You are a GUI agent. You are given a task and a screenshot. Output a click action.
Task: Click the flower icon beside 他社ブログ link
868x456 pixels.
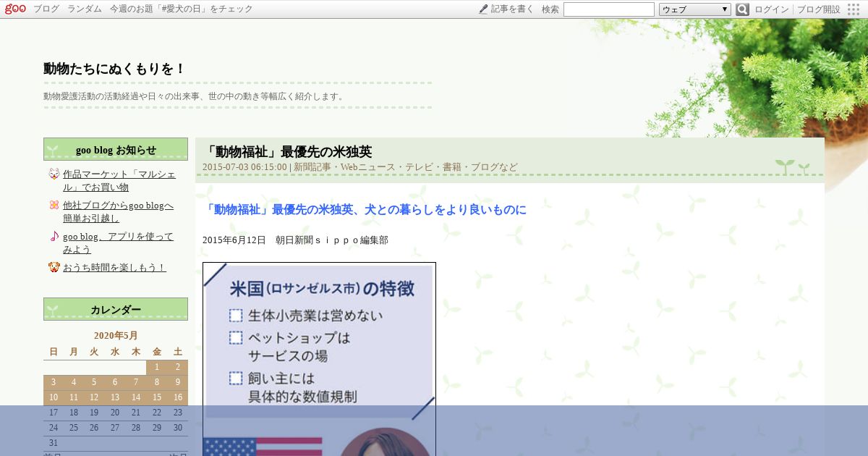(54, 205)
